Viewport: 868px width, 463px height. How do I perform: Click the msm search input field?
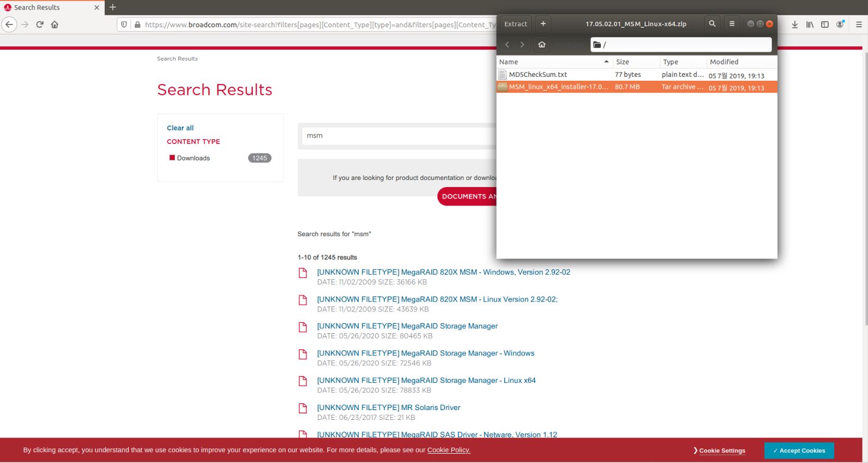tap(400, 136)
